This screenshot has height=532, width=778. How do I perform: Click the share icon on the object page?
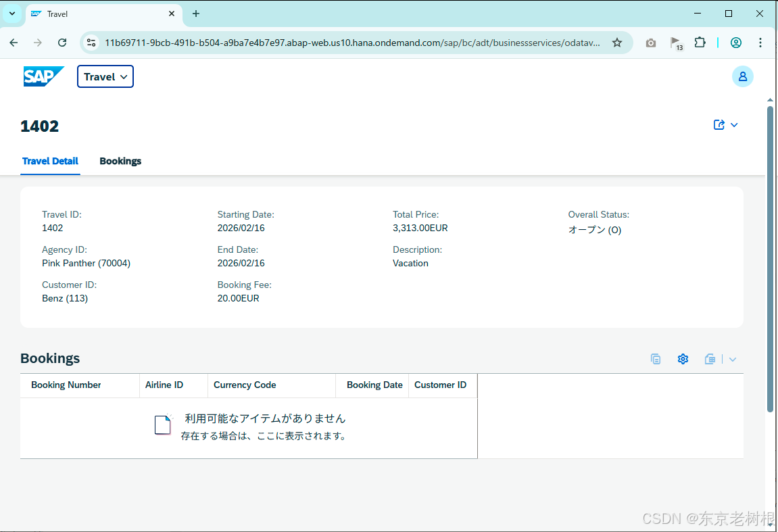click(x=719, y=124)
